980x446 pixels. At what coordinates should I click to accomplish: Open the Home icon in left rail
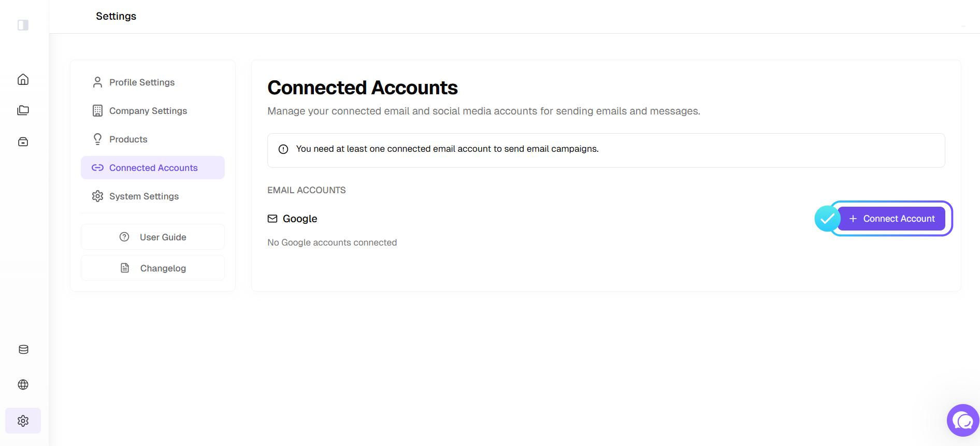pyautogui.click(x=23, y=79)
